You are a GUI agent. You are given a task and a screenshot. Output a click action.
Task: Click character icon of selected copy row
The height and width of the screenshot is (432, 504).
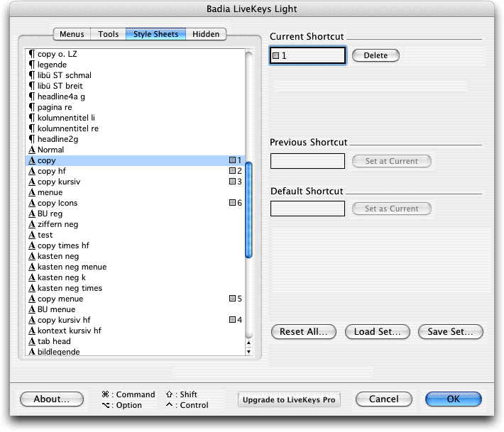[32, 160]
